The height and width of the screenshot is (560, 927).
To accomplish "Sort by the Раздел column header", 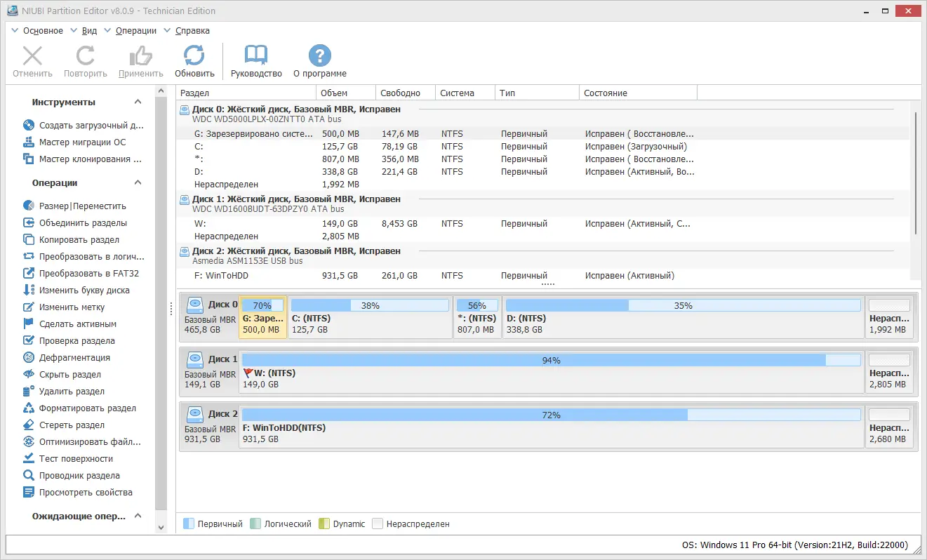I will point(246,93).
